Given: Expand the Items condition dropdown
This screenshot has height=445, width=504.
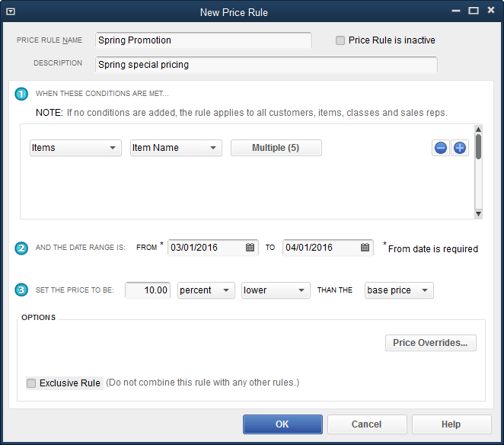Looking at the screenshot, I should click(75, 148).
